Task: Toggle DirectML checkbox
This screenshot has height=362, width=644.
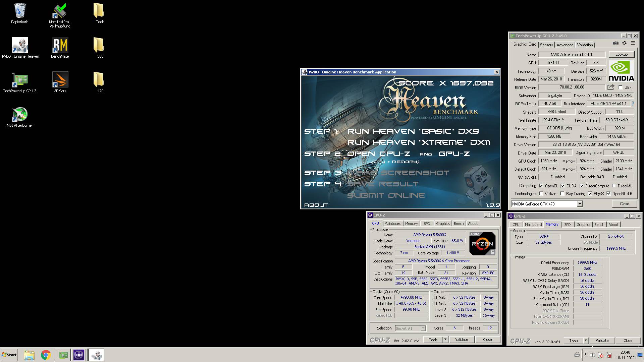Action: 614,186
